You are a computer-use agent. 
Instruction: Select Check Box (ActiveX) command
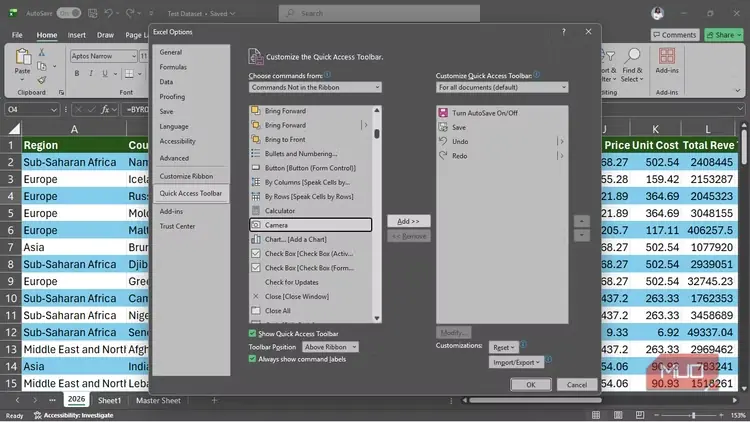point(310,254)
